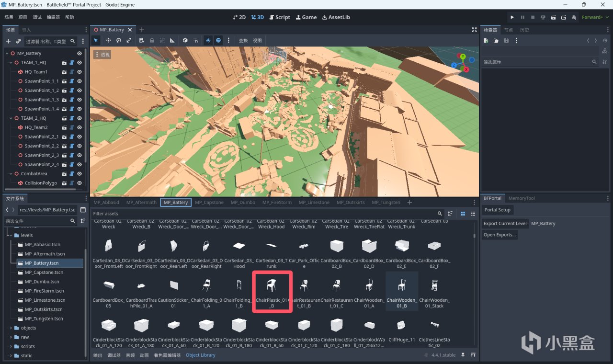Viewport: 613px width, 364px height.
Task: Hide SpawnPoint_1_1 with its eye icon
Action: 79,81
